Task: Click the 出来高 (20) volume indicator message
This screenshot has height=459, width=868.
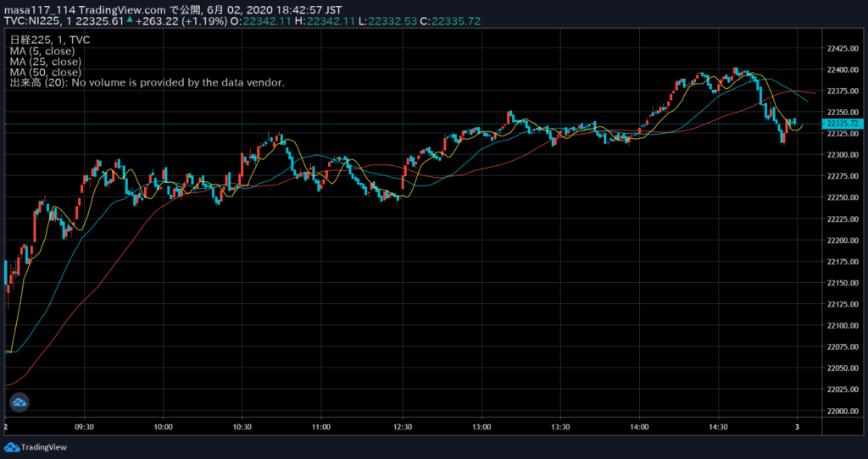Action: pyautogui.click(x=147, y=83)
